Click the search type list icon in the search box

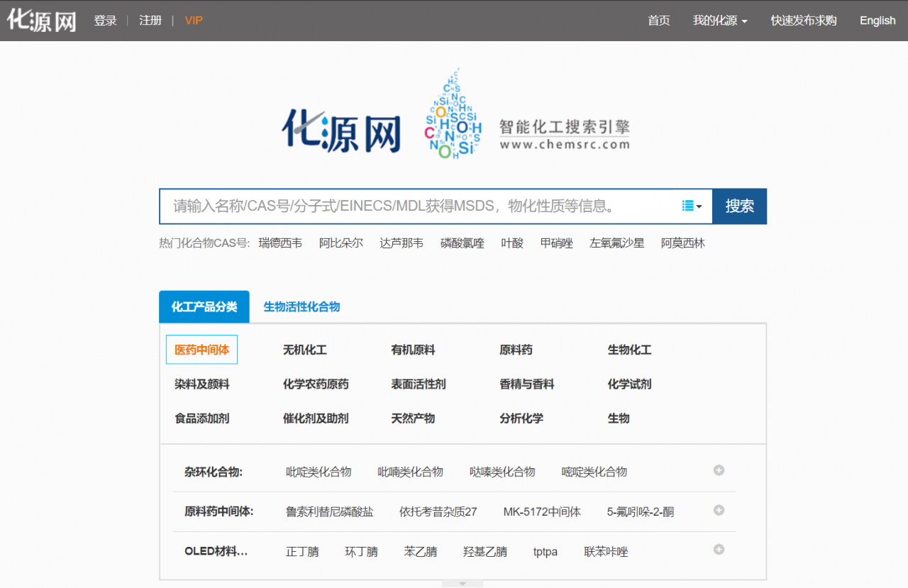tap(692, 206)
